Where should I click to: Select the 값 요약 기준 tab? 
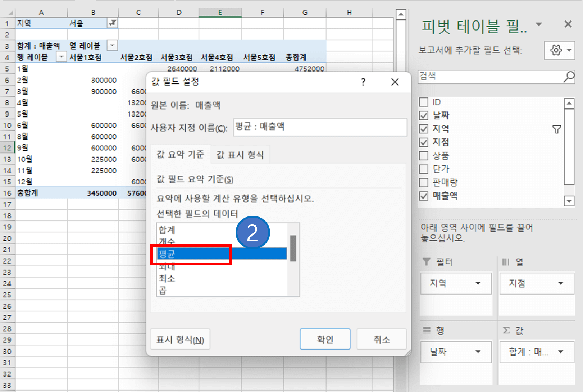[x=181, y=154]
